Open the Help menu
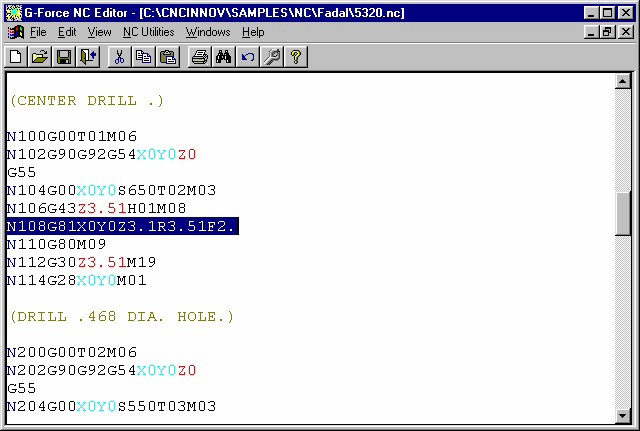The image size is (640, 431). coord(253,32)
